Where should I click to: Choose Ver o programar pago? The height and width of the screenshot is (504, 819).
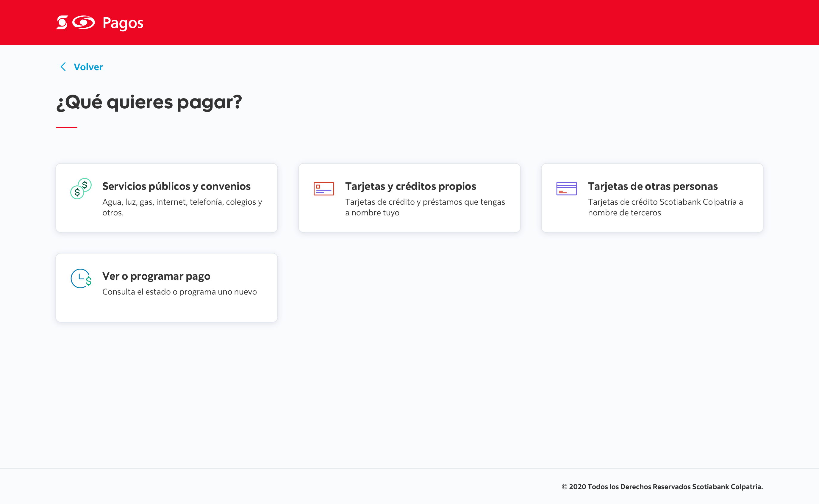[167, 288]
